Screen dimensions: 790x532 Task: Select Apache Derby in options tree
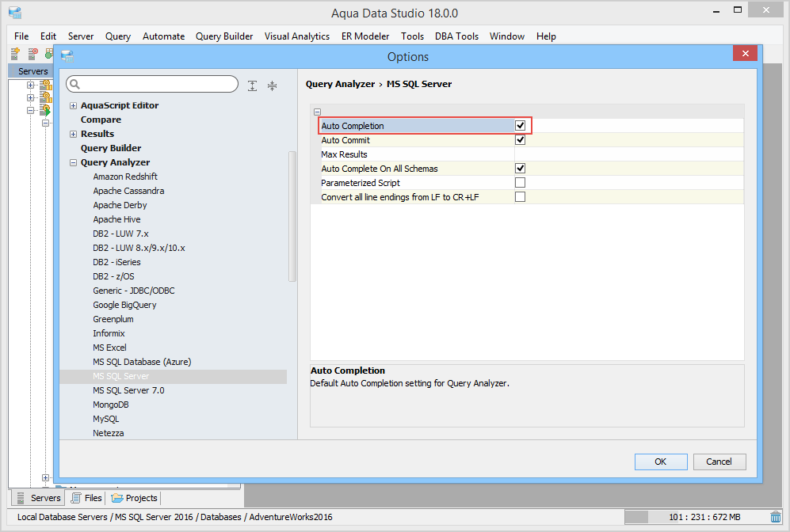pyautogui.click(x=120, y=205)
